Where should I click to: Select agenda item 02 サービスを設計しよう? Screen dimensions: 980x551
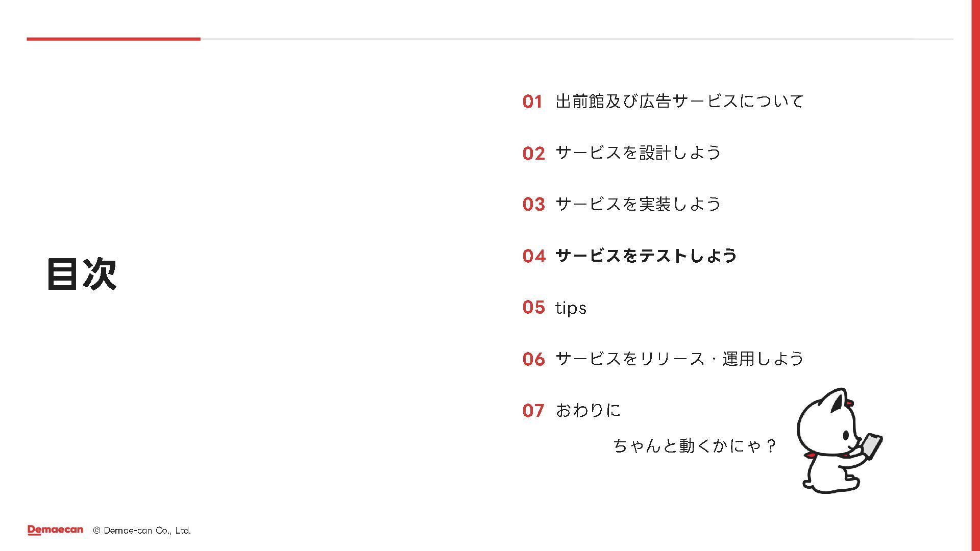click(622, 153)
